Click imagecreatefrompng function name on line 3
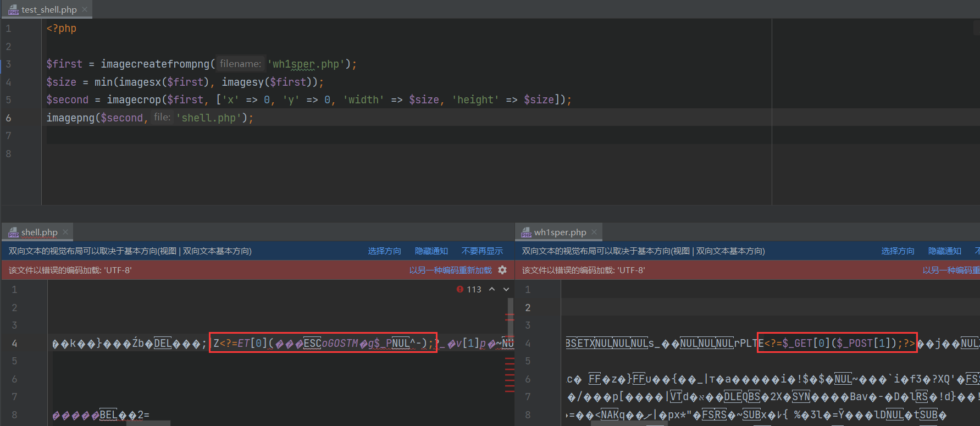980x426 pixels. pyautogui.click(x=156, y=64)
